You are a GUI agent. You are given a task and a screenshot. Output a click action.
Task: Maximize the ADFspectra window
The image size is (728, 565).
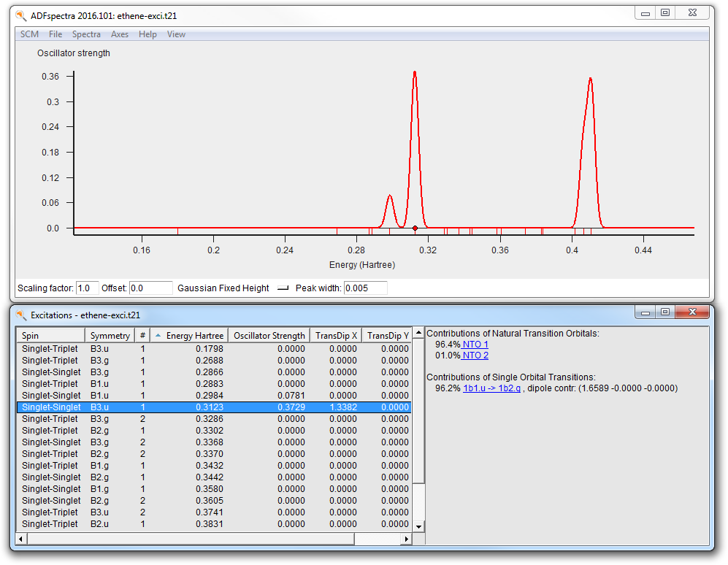(x=665, y=13)
